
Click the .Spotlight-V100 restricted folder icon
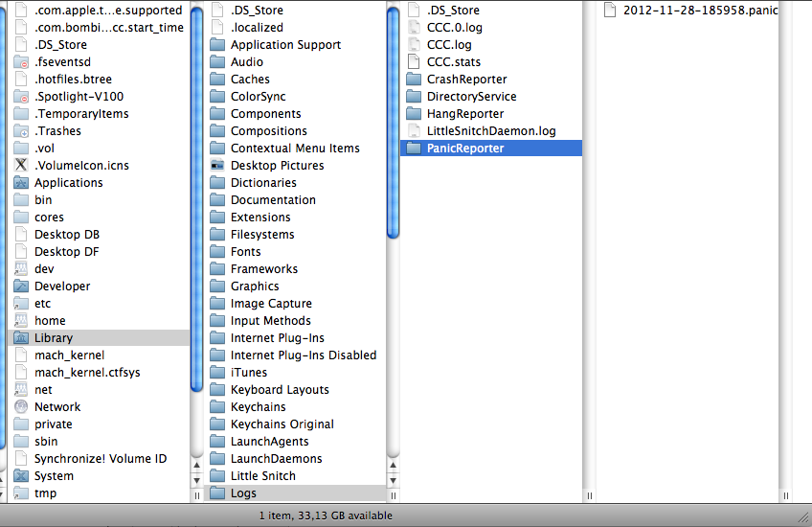(21, 97)
